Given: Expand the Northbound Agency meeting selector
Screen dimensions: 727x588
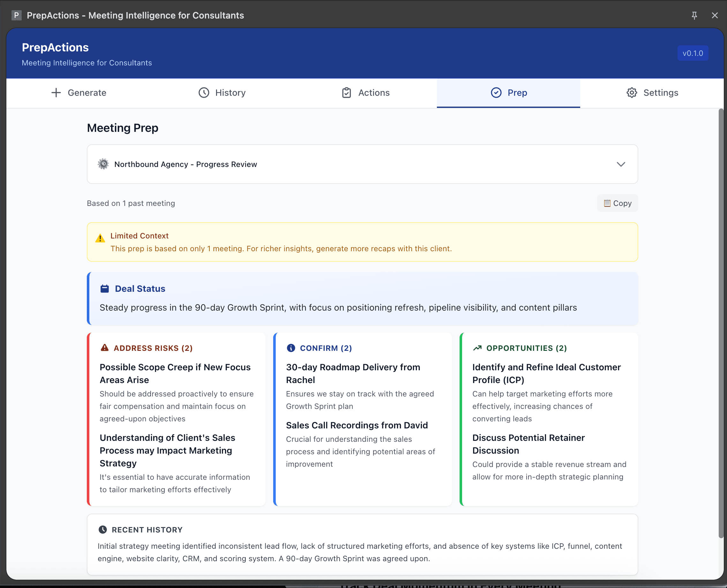Looking at the screenshot, I should click(621, 164).
